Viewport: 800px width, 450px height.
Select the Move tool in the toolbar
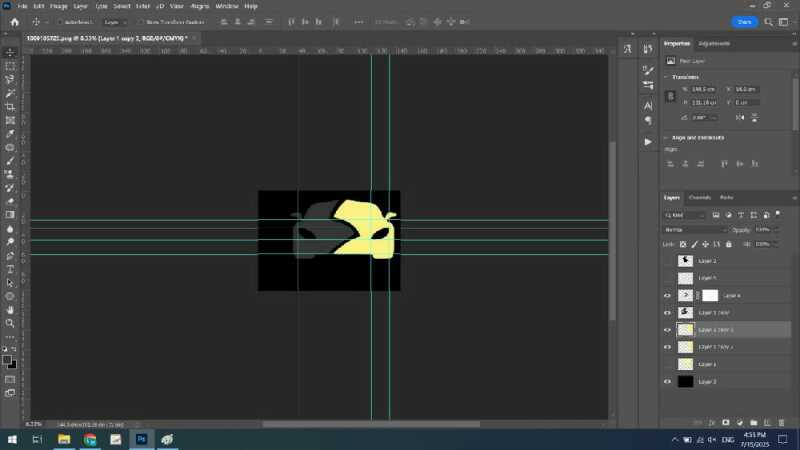pyautogui.click(x=10, y=53)
